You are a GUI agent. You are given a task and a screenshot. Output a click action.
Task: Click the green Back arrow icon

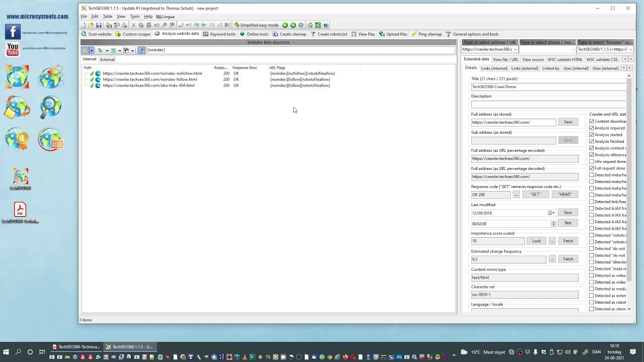285,25
